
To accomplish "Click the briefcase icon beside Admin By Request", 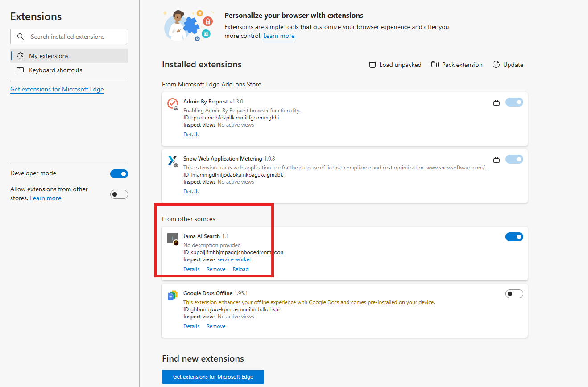I will (496, 103).
